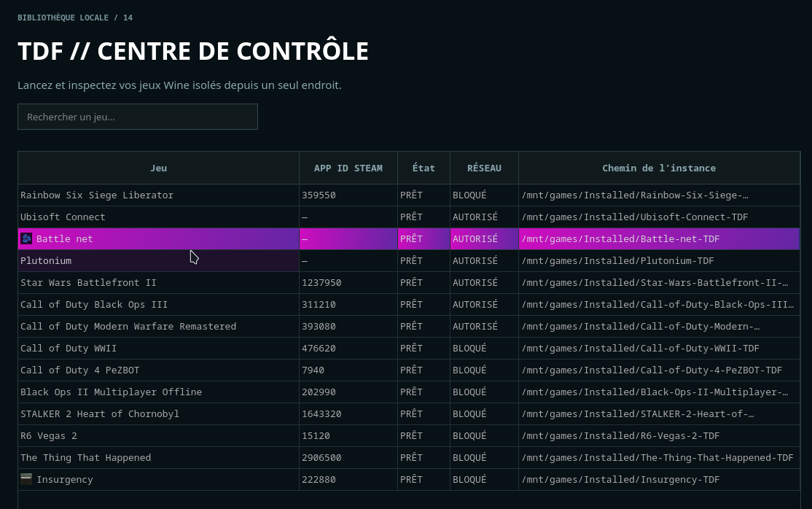
Task: Click app ID 1643320
Action: click(x=321, y=413)
